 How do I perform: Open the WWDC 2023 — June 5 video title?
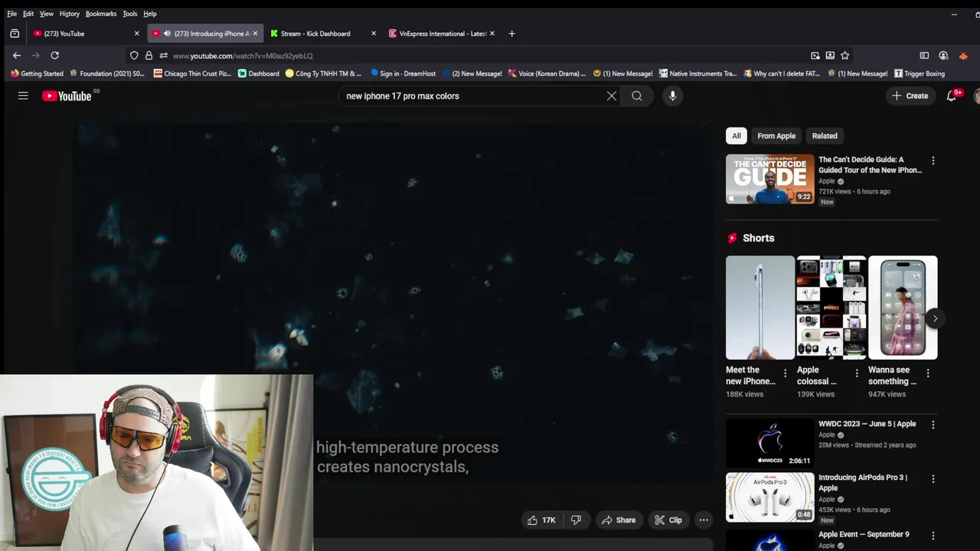click(x=867, y=424)
